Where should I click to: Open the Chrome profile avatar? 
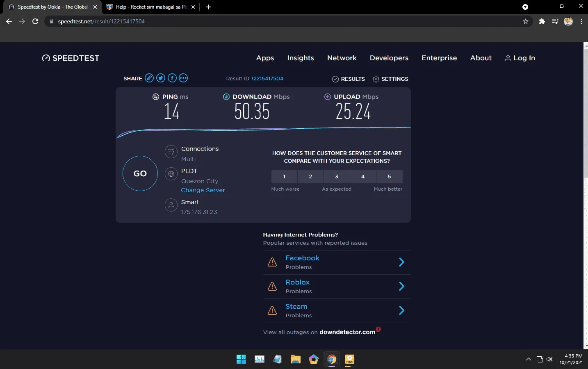click(x=568, y=21)
